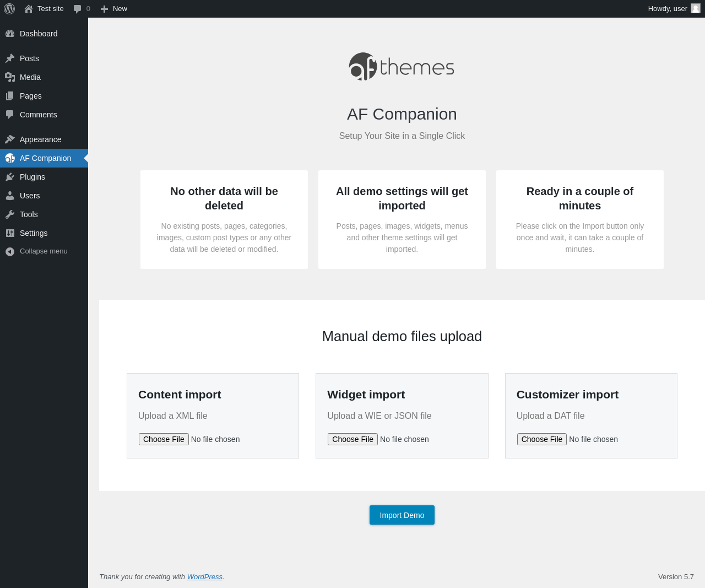
Task: Click the Plugins plug icon
Action: coord(10,177)
